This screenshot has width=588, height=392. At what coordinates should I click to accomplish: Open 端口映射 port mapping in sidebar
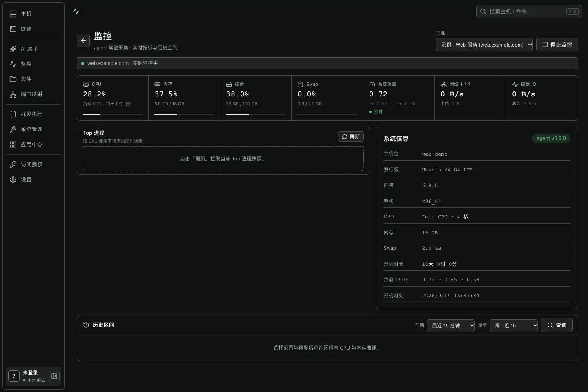coord(33,94)
